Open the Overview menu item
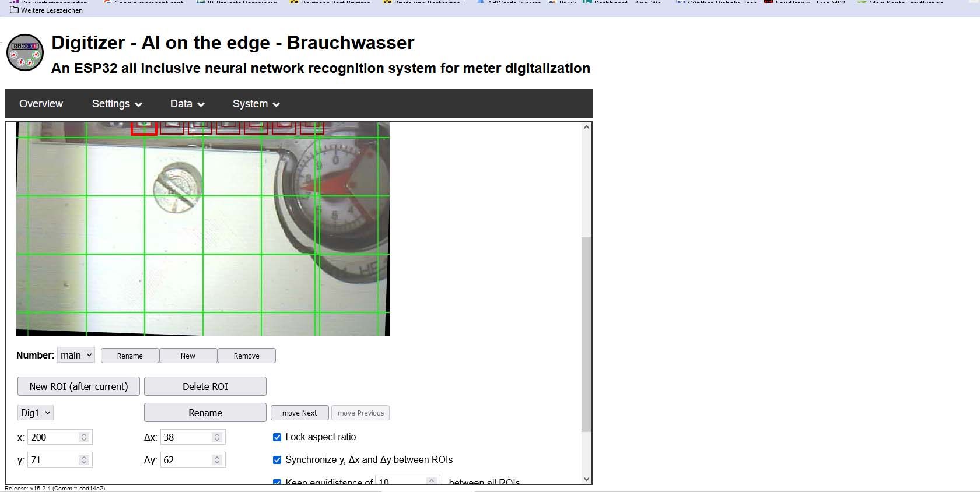 [41, 104]
